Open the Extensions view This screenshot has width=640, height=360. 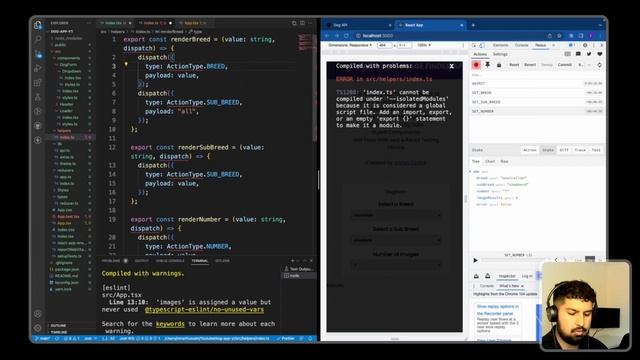pos(38,83)
